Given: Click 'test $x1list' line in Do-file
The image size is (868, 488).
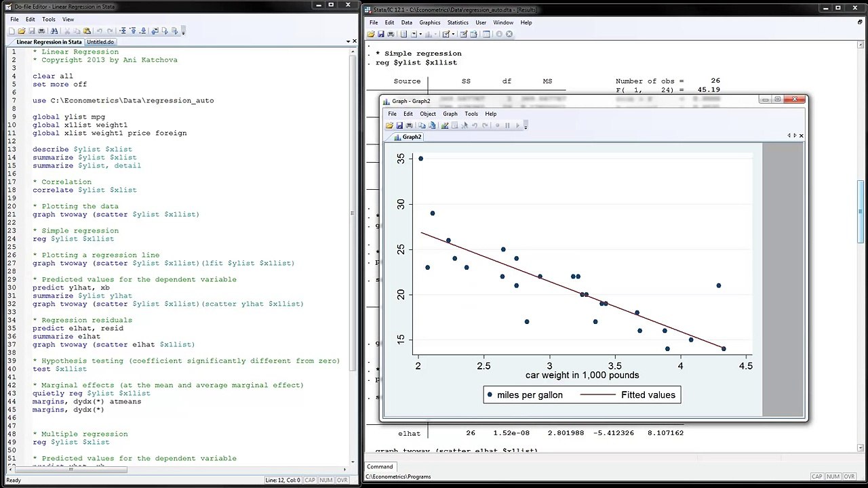Looking at the screenshot, I should [60, 369].
